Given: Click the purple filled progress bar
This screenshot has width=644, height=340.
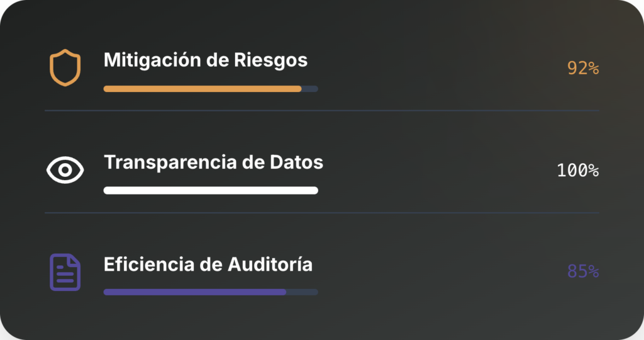Looking at the screenshot, I should coord(194,292).
